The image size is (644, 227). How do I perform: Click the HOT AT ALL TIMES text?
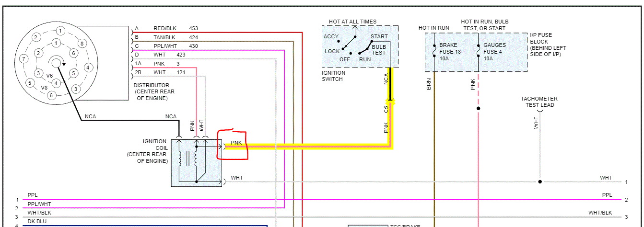coord(352,22)
